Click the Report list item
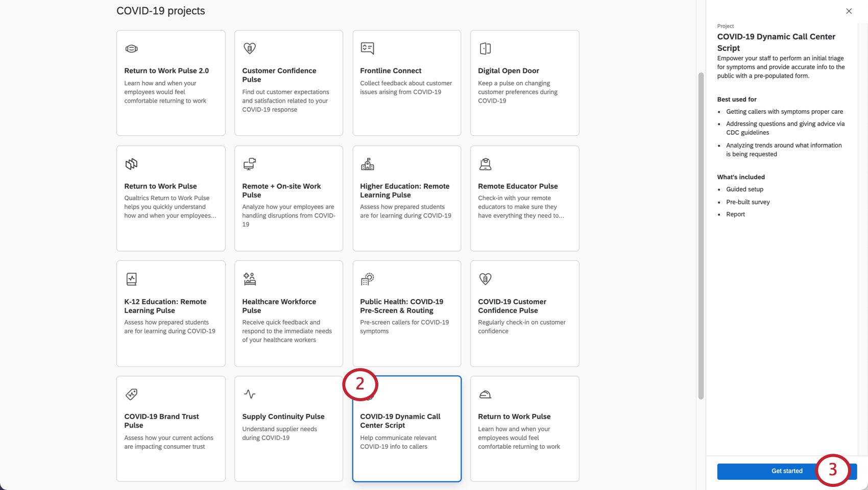Image resolution: width=868 pixels, height=490 pixels. pyautogui.click(x=735, y=214)
